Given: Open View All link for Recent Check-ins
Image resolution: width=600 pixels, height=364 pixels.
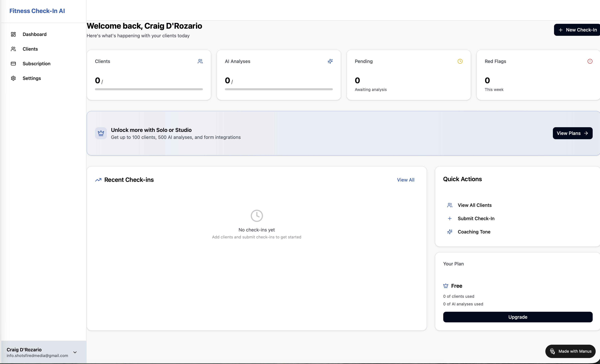Looking at the screenshot, I should click(x=405, y=180).
